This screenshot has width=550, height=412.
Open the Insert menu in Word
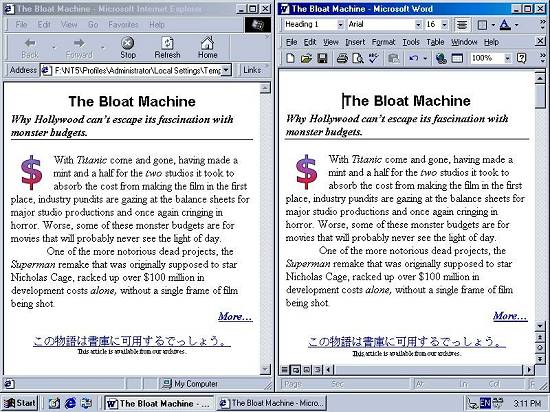tap(355, 42)
